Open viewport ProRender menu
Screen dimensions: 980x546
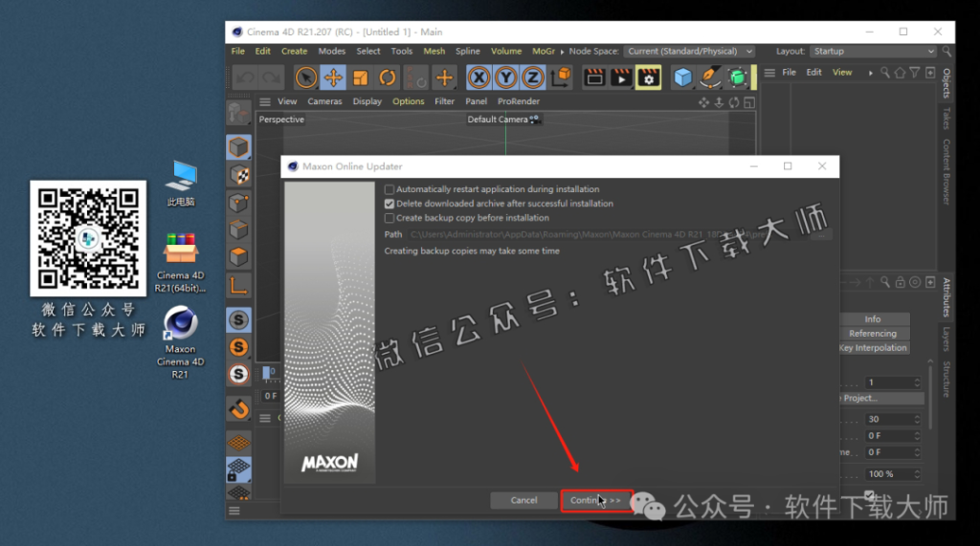pos(518,101)
